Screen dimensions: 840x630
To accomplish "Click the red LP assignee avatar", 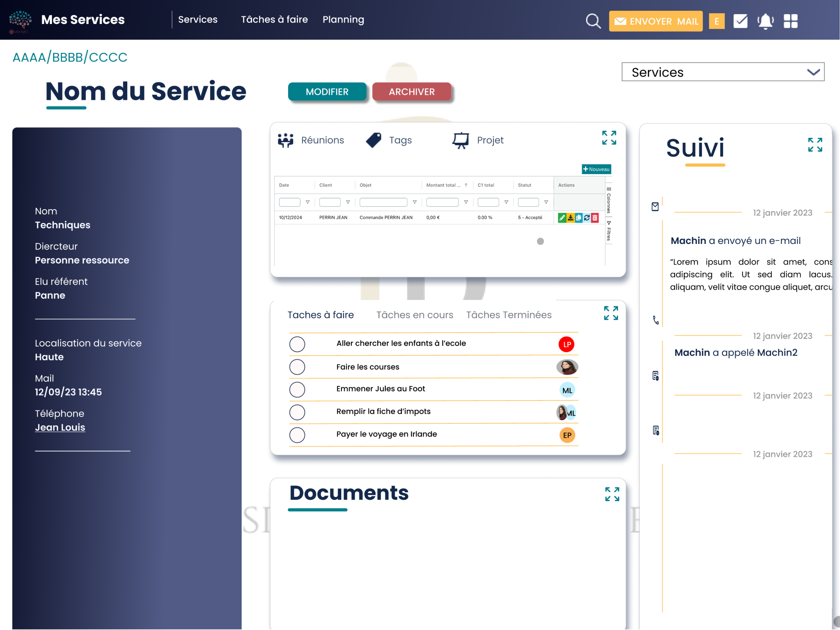I will pos(566,344).
